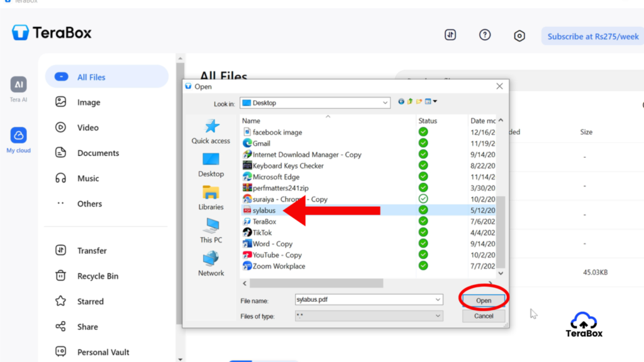Viewport: 644px width, 362px height.
Task: Click the Cancel button in dialog
Action: point(484,316)
